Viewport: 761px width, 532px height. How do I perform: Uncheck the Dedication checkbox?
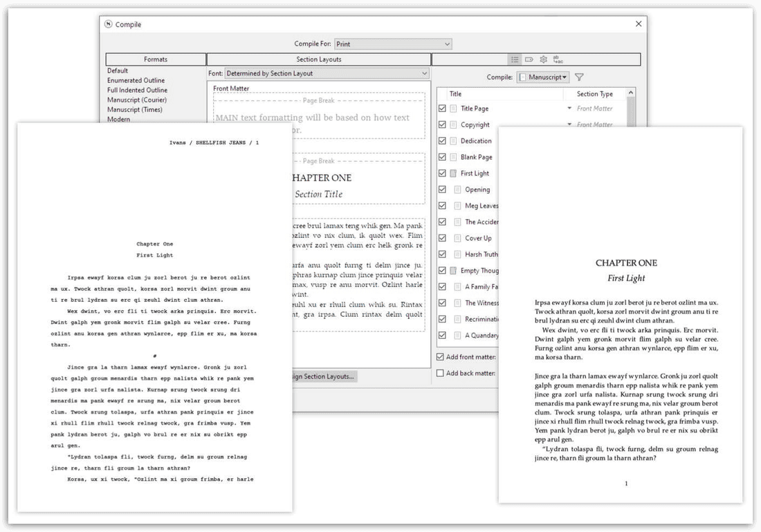(442, 140)
